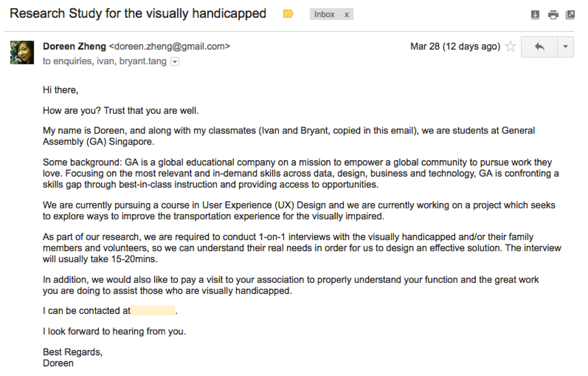Screen dimensions: 588x376
Task: Click the "I look forward to hearing" sentence
Action: point(114,332)
